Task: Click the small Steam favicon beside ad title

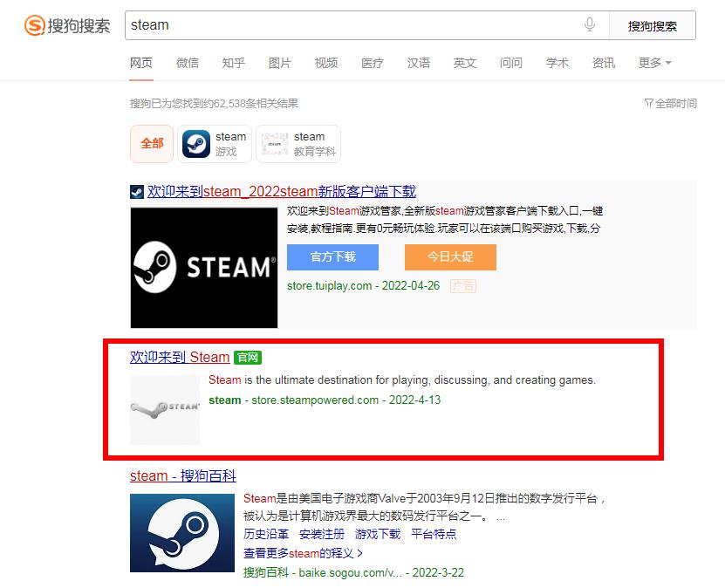Action: [x=137, y=192]
